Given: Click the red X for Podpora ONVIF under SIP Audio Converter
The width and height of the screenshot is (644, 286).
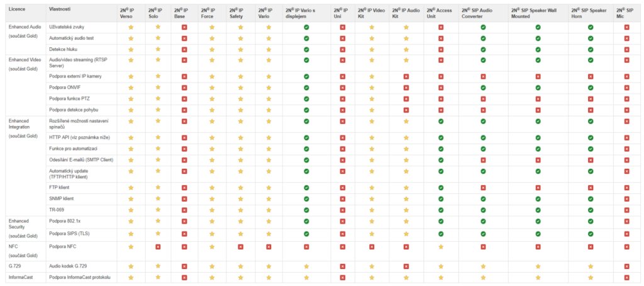Looking at the screenshot, I should pyautogui.click(x=483, y=88).
